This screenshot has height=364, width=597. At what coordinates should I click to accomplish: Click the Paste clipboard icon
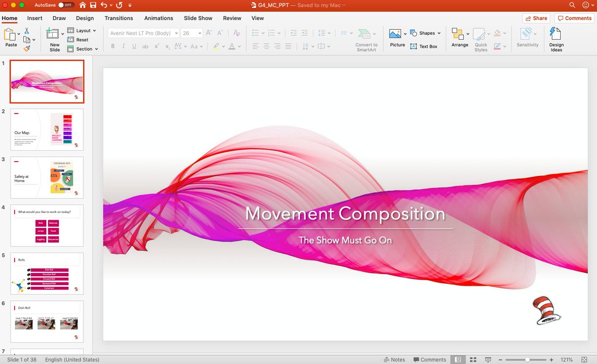tap(10, 34)
